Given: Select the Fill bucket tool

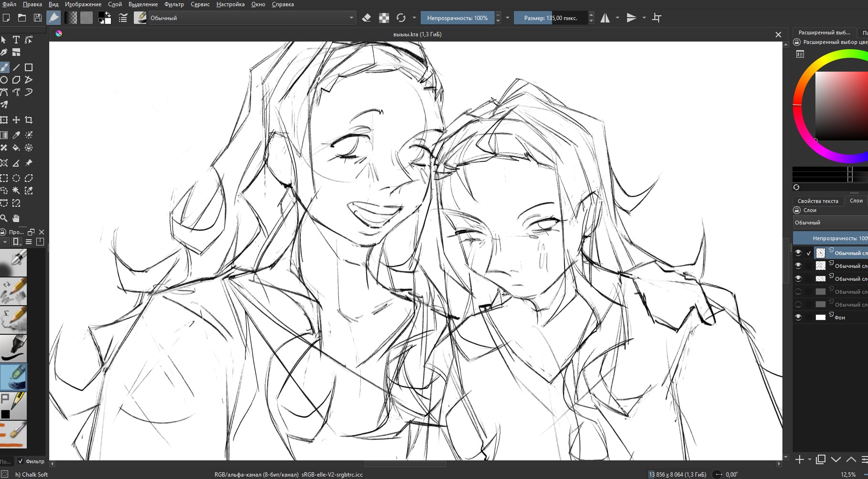Looking at the screenshot, I should 16,148.
